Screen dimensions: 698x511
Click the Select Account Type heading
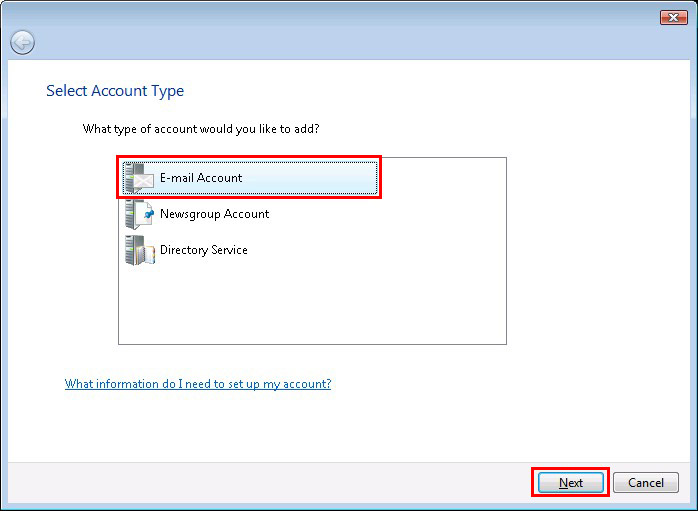[115, 91]
